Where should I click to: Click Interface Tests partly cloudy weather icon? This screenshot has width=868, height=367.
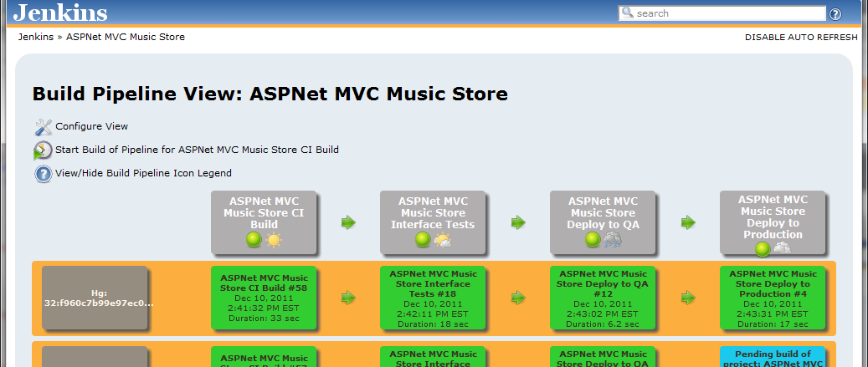click(x=443, y=240)
